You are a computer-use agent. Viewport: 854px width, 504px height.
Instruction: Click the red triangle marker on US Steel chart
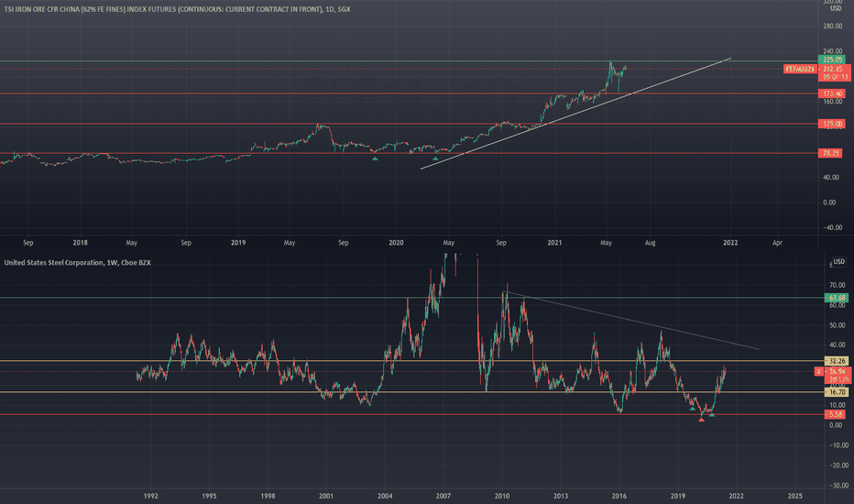(701, 420)
